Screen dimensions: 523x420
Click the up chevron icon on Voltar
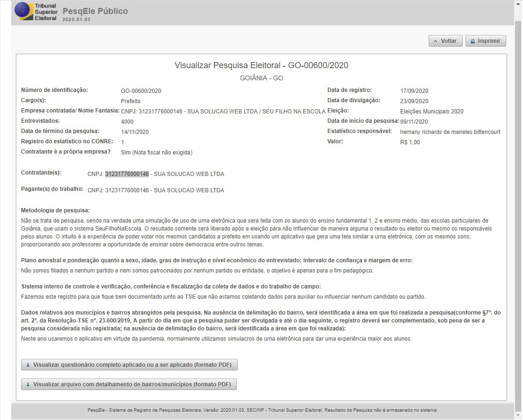(435, 41)
